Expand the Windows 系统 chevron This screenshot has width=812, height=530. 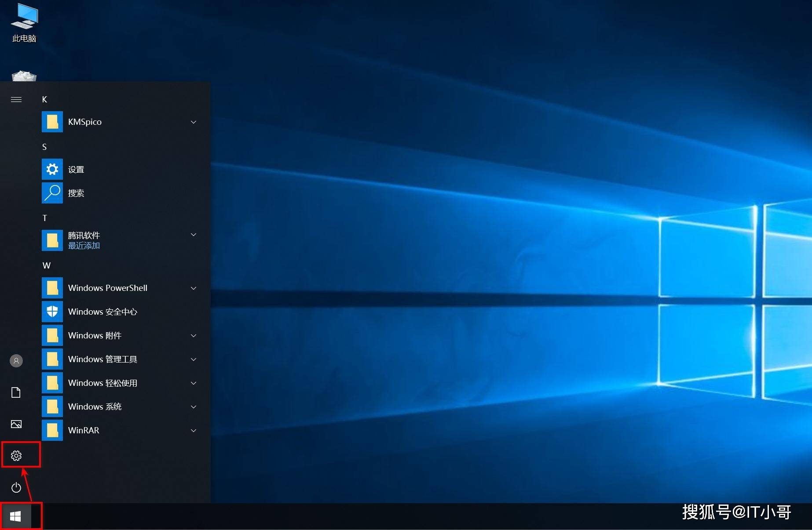click(x=194, y=407)
